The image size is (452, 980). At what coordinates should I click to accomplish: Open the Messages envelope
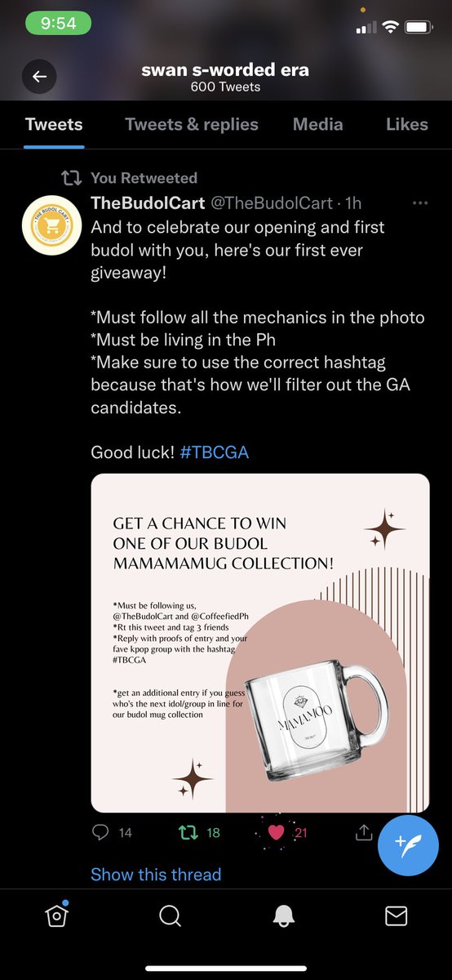396,916
